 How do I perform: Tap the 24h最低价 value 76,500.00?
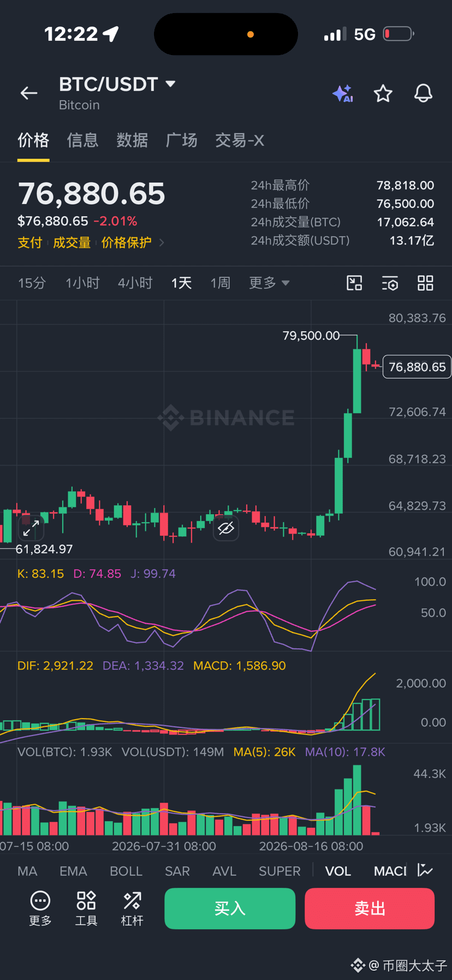point(406,204)
